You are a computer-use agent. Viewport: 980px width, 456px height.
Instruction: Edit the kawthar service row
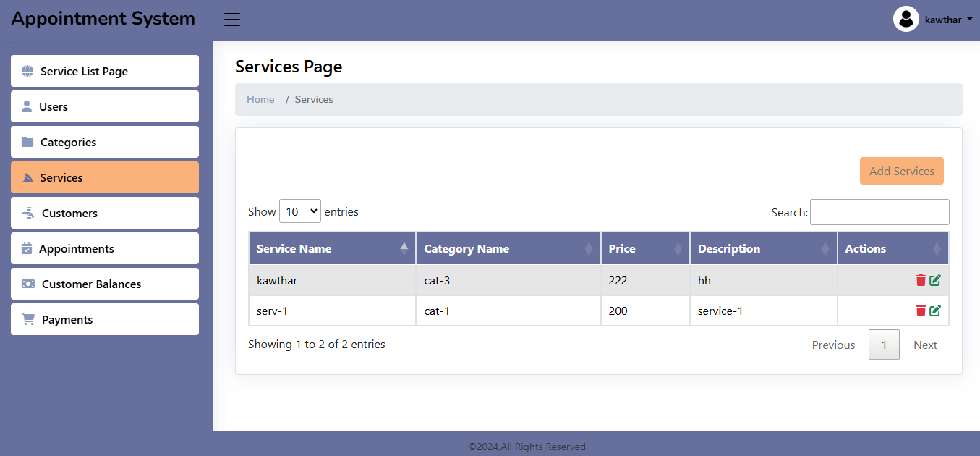click(935, 280)
